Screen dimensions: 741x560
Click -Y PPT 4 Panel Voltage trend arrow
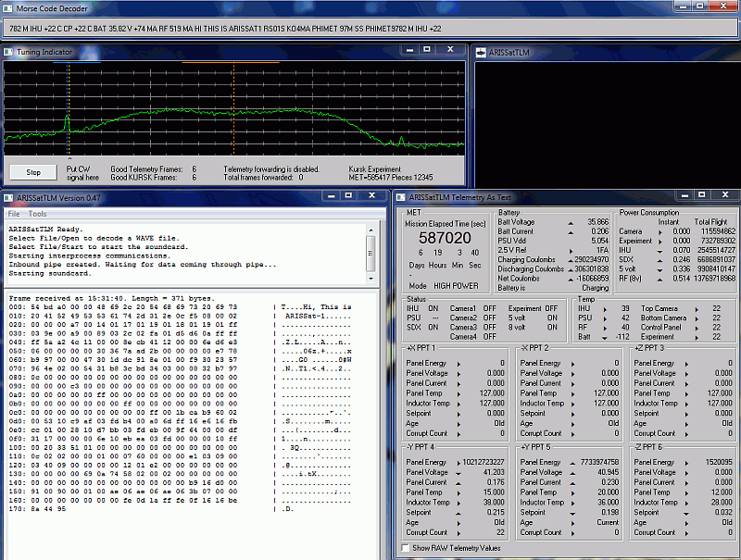coord(458,473)
